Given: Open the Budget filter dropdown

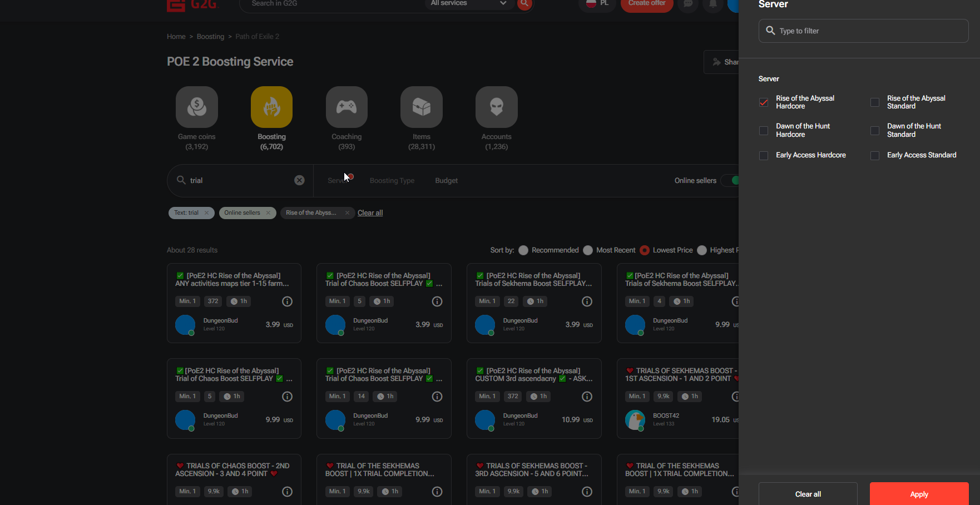Looking at the screenshot, I should [447, 180].
